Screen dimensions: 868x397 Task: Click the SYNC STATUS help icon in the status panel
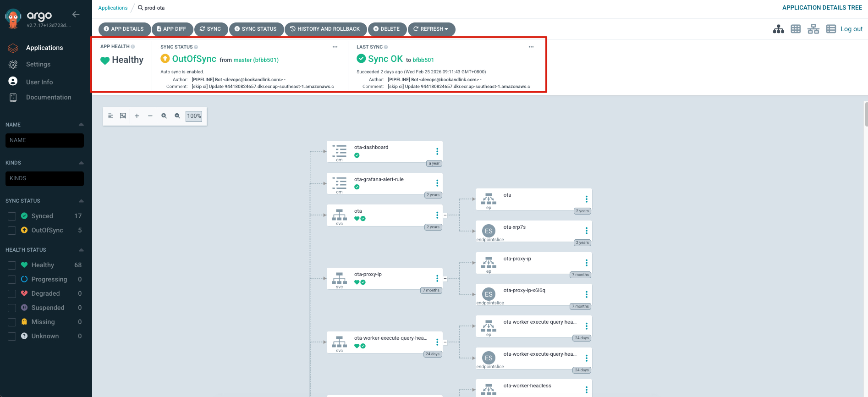click(x=196, y=47)
